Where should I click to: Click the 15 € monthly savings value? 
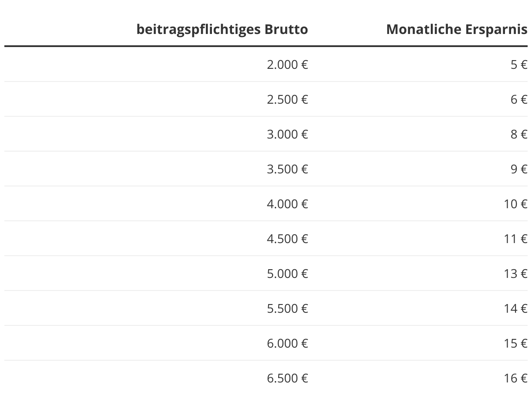click(x=515, y=343)
